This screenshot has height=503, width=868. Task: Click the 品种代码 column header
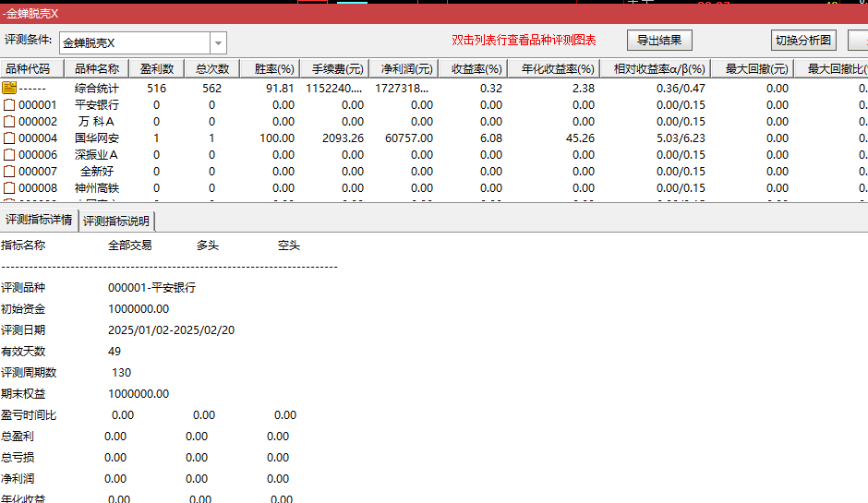(x=31, y=69)
